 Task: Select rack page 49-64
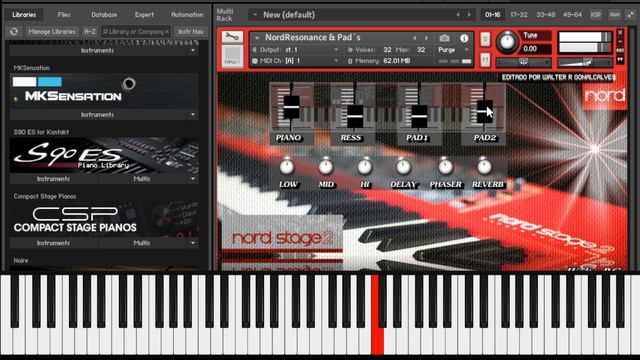[x=572, y=15]
